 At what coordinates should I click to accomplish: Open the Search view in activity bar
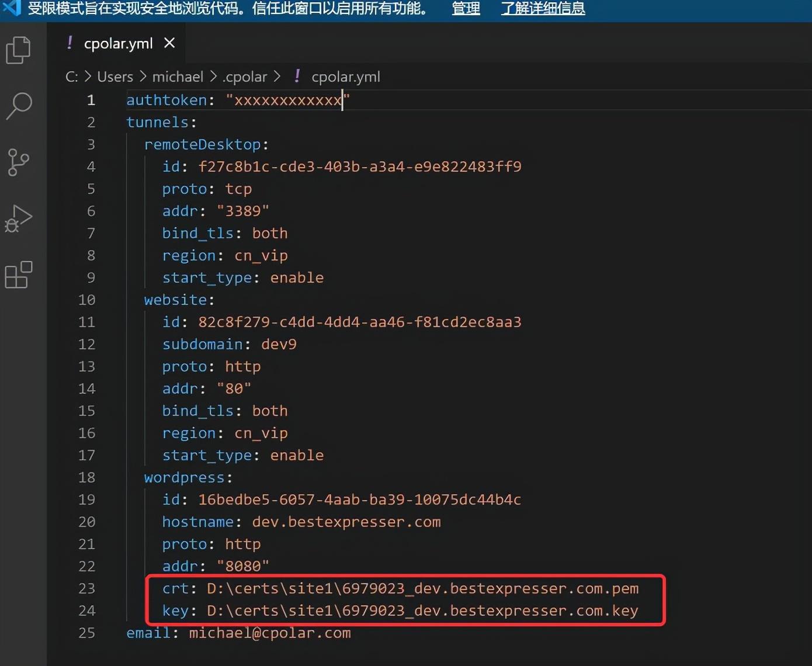pyautogui.click(x=19, y=106)
